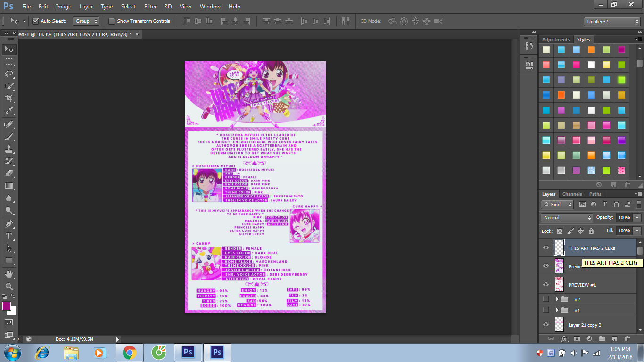This screenshot has height=362, width=644.
Task: Select the Clone Stamp tool
Action: coord(9,149)
